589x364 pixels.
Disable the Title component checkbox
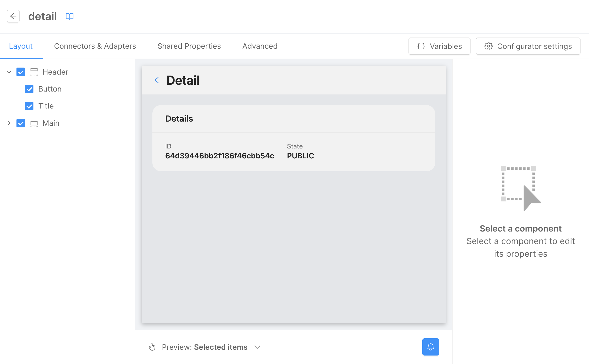coord(29,106)
